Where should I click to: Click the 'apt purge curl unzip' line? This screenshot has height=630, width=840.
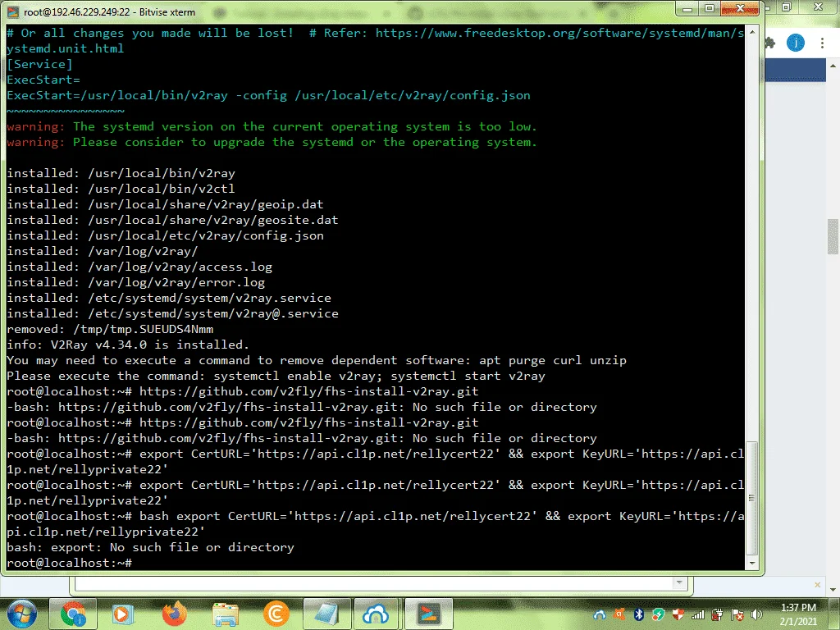(317, 361)
